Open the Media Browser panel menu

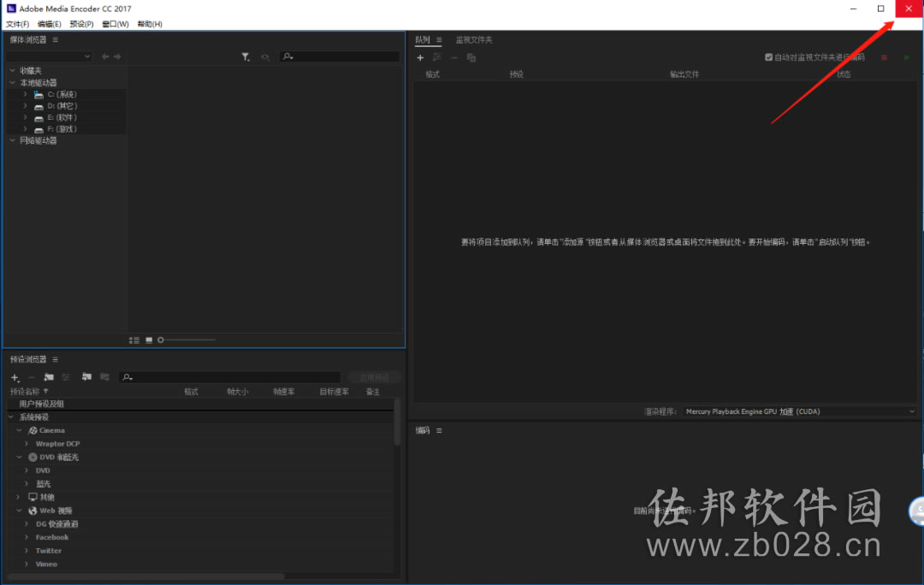55,39
